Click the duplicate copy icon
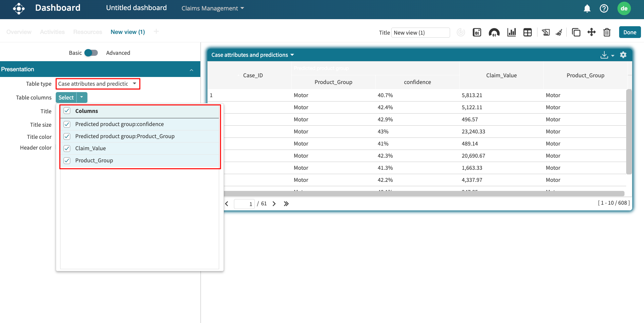Viewport: 644px width, 323px height. tap(576, 32)
